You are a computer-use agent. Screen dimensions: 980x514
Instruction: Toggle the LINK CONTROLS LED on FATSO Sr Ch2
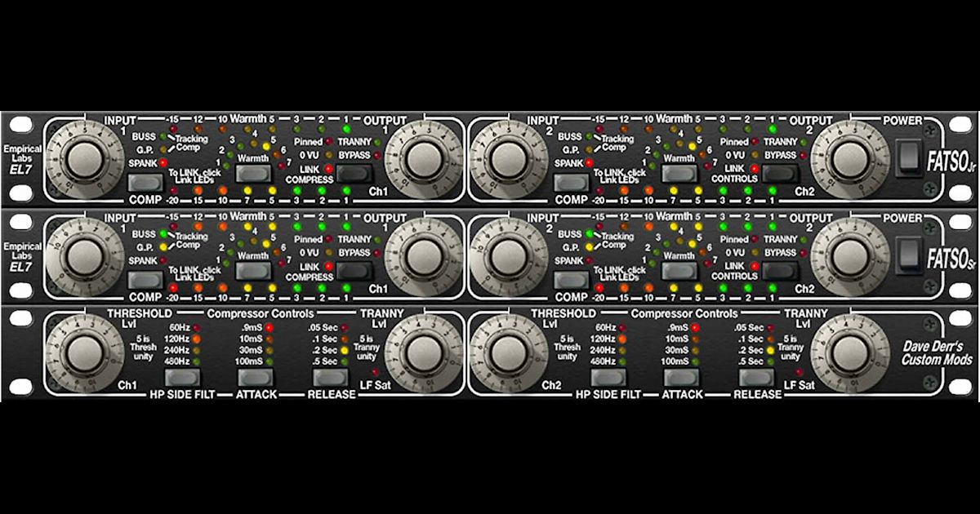(x=754, y=267)
